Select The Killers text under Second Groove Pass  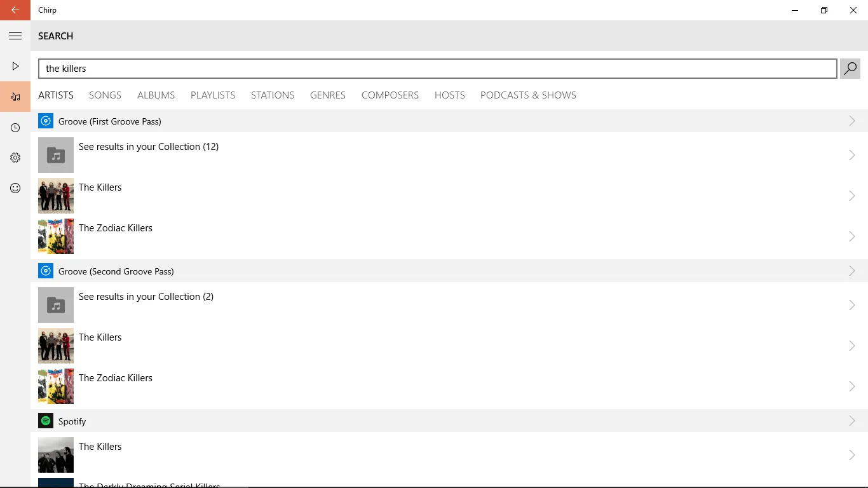pos(100,337)
